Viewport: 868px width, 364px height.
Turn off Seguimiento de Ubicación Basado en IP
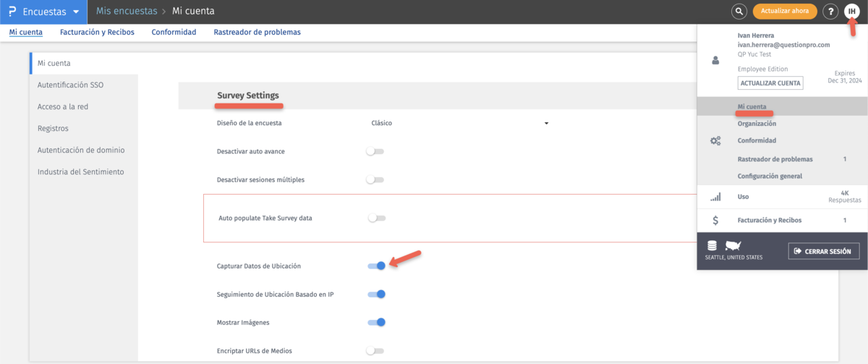(376, 294)
